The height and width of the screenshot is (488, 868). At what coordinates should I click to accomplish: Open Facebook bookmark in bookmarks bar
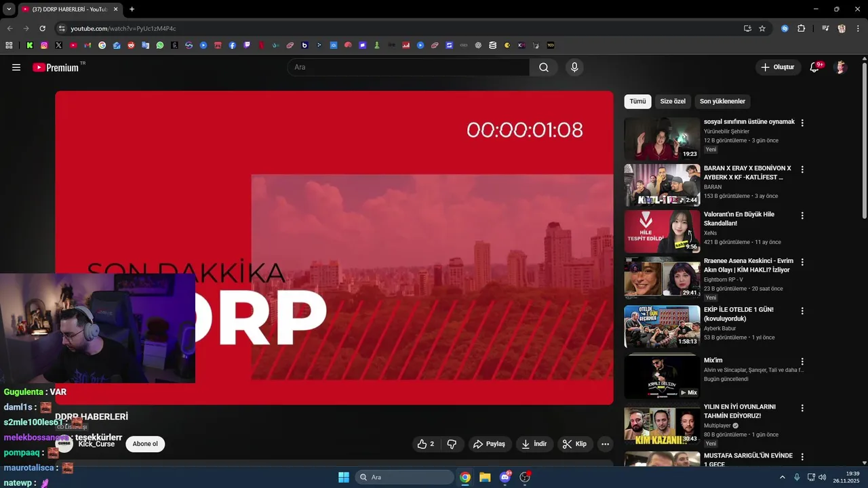click(x=233, y=45)
